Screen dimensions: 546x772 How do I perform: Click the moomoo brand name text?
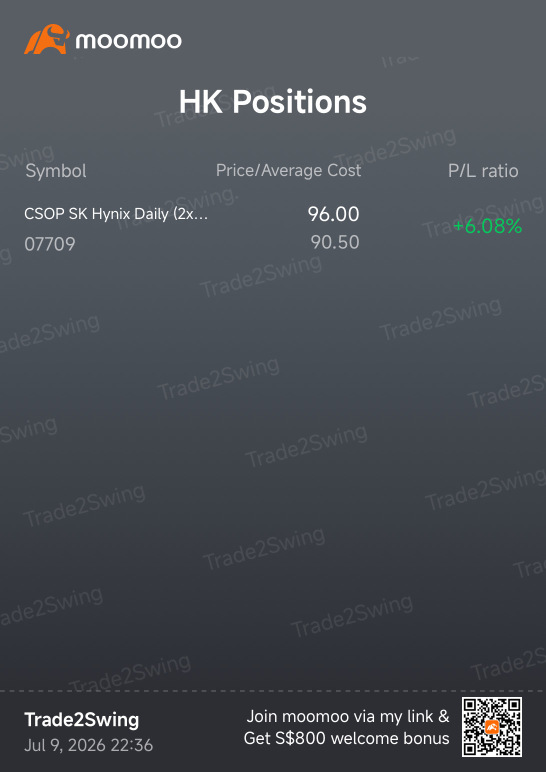(128, 40)
